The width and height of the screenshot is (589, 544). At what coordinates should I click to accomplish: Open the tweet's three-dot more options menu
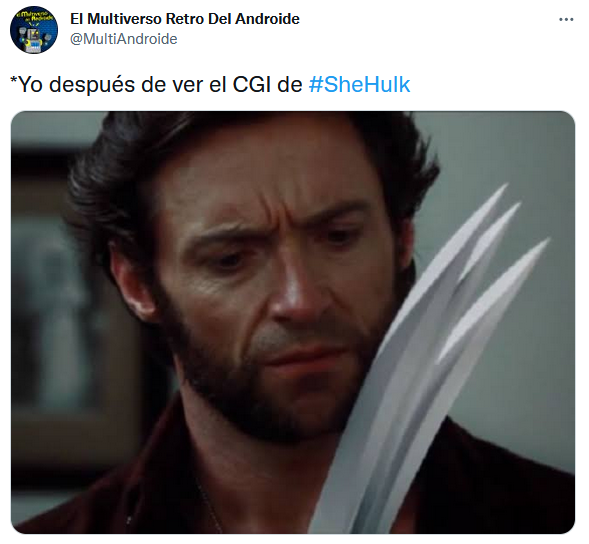pos(566,19)
